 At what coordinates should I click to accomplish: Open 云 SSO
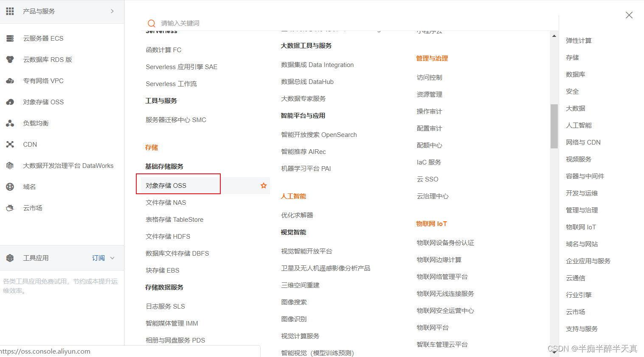427,179
